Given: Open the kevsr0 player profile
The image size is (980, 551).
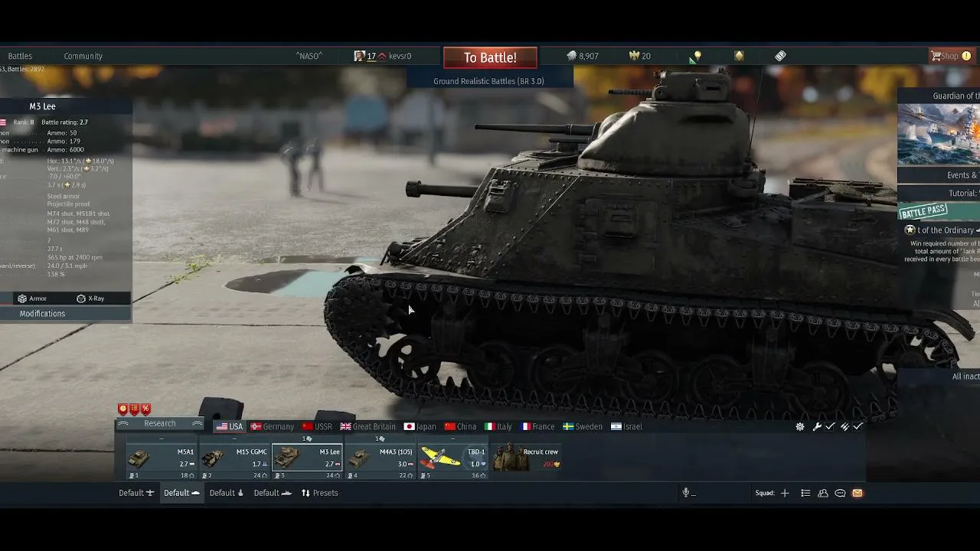Looking at the screenshot, I should pyautogui.click(x=383, y=56).
